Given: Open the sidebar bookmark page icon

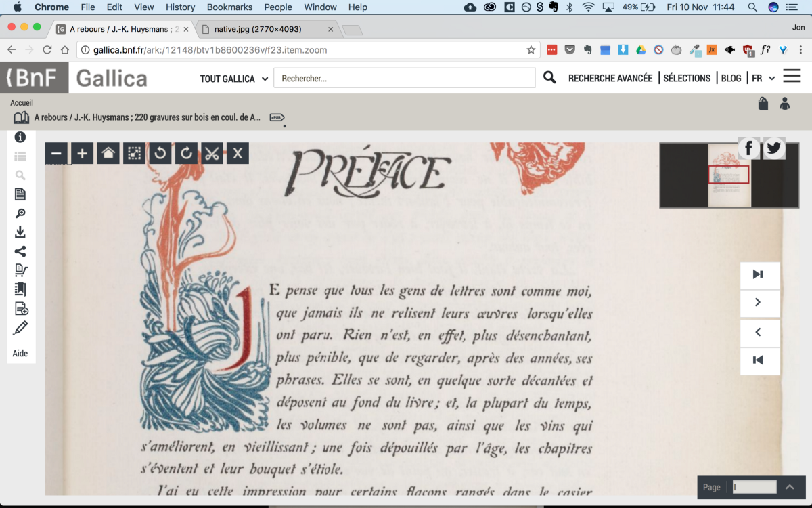Looking at the screenshot, I should pos(20,289).
